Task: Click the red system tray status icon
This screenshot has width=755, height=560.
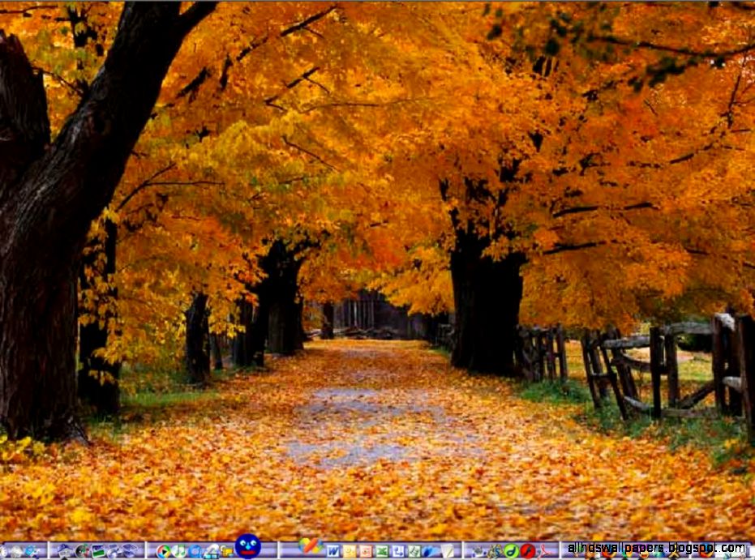Action: pyautogui.click(x=528, y=549)
